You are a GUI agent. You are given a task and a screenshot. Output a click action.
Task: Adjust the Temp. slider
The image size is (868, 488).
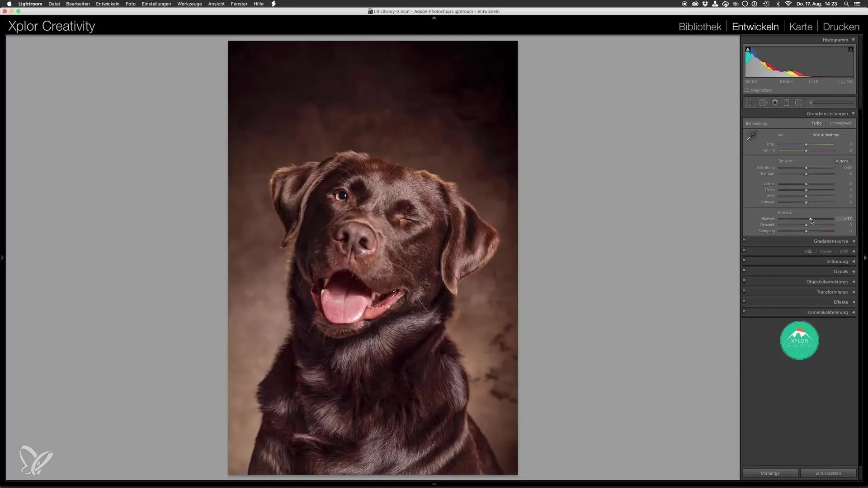(806, 144)
